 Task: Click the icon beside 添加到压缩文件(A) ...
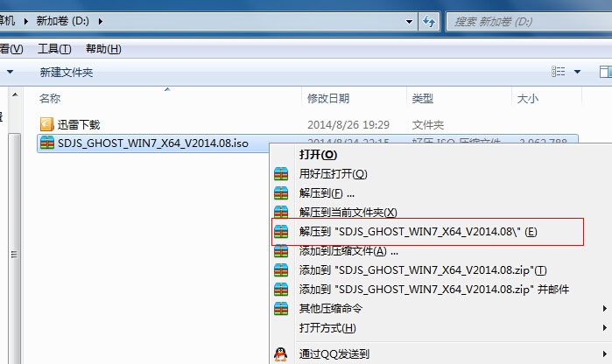pyautogui.click(x=281, y=250)
